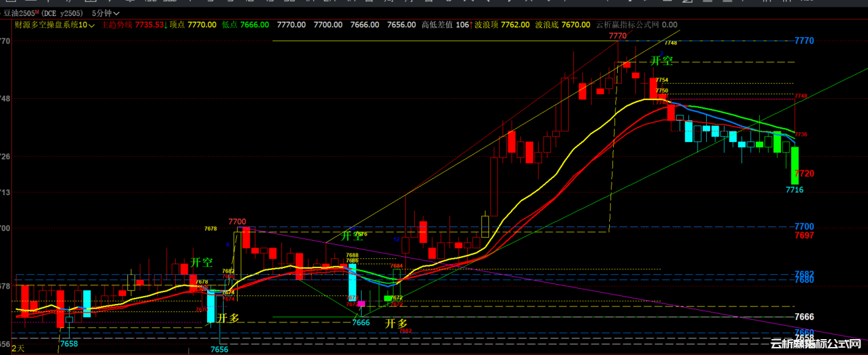Click the blue 7770 price axis label
This screenshot has width=868, height=355.
point(804,40)
